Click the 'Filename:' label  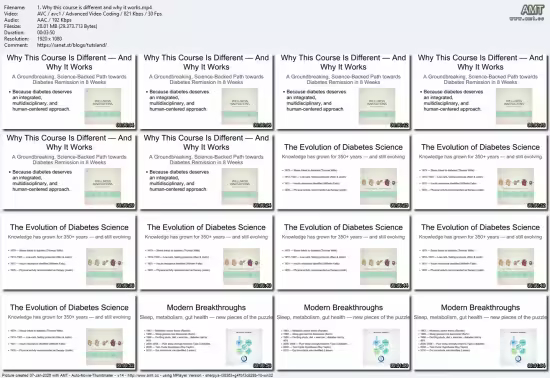14,7
